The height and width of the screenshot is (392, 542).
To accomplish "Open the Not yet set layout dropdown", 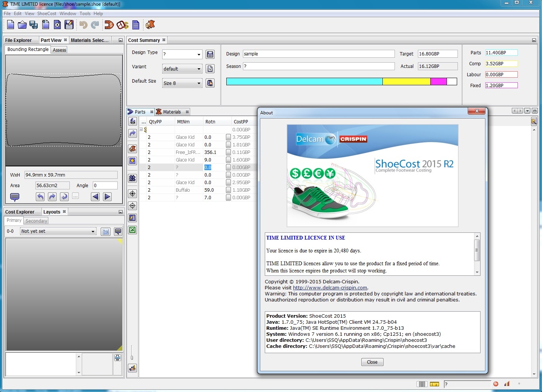I will tap(93, 231).
